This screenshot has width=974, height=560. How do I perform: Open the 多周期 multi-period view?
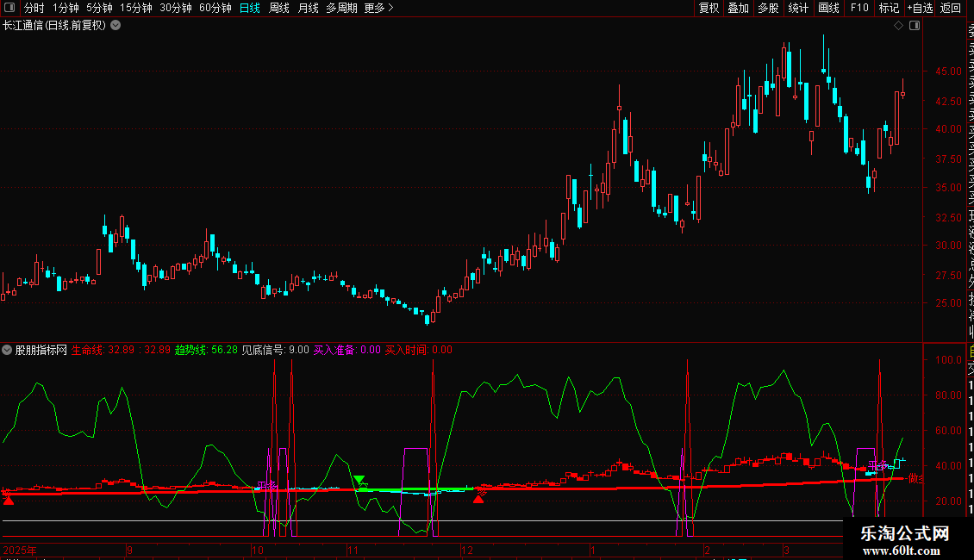[x=341, y=8]
